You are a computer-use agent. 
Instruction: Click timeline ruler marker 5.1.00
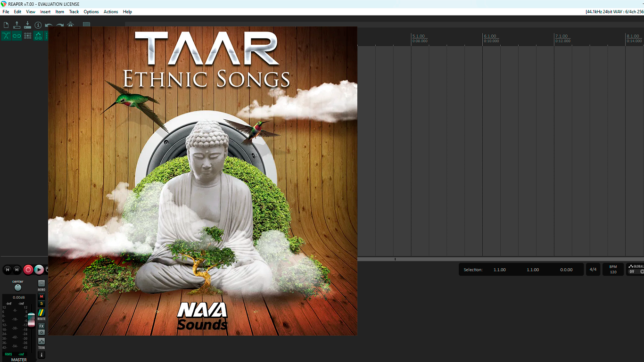pyautogui.click(x=419, y=36)
